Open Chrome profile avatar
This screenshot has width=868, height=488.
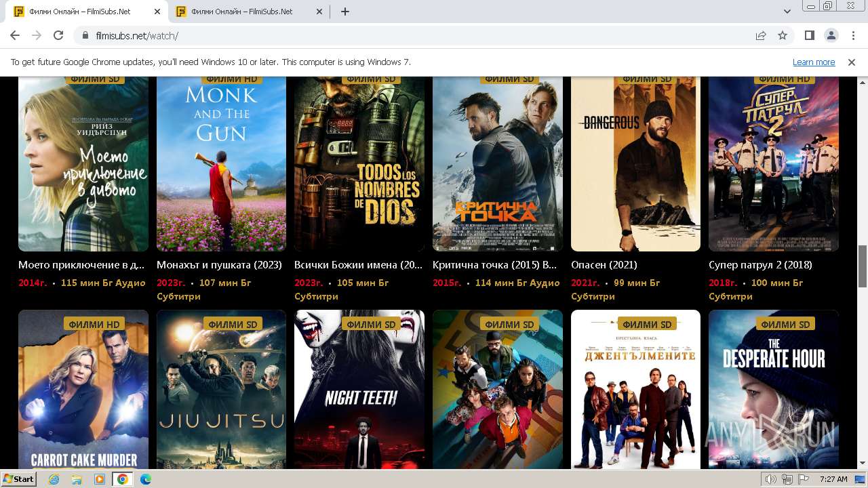pyautogui.click(x=831, y=36)
